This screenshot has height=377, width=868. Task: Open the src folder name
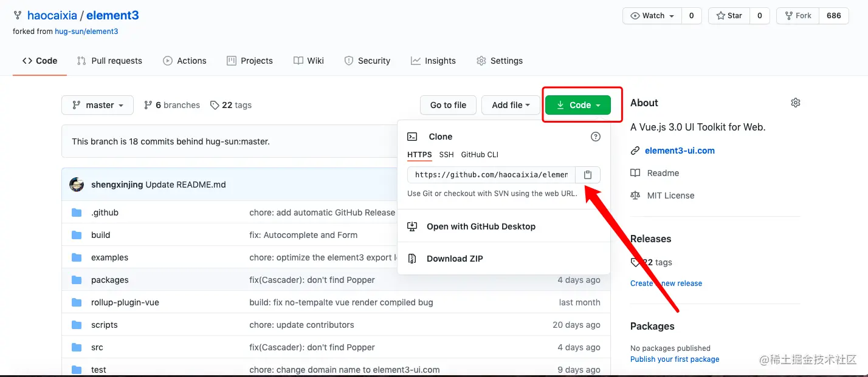point(97,347)
